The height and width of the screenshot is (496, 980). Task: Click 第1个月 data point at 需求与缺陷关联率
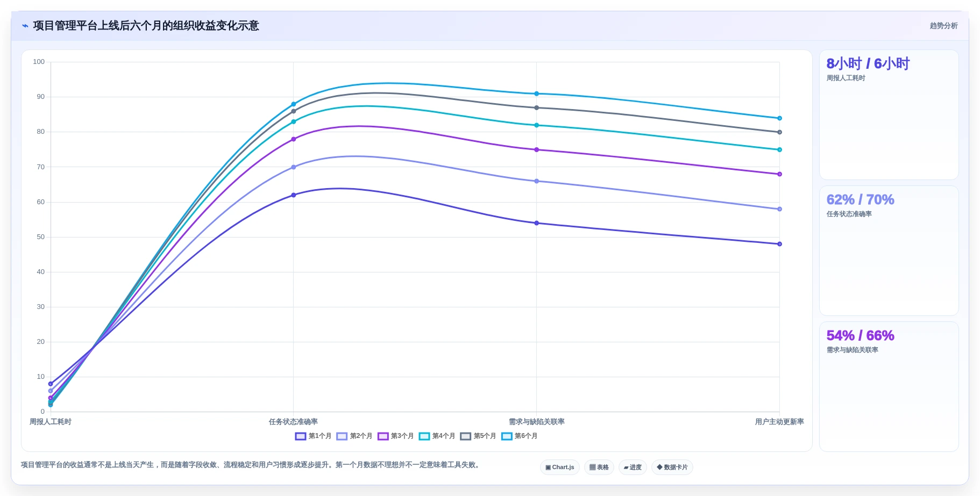tap(536, 223)
